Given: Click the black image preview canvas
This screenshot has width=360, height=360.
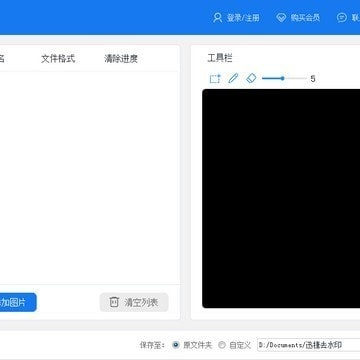Looking at the screenshot, I should pos(281,198).
